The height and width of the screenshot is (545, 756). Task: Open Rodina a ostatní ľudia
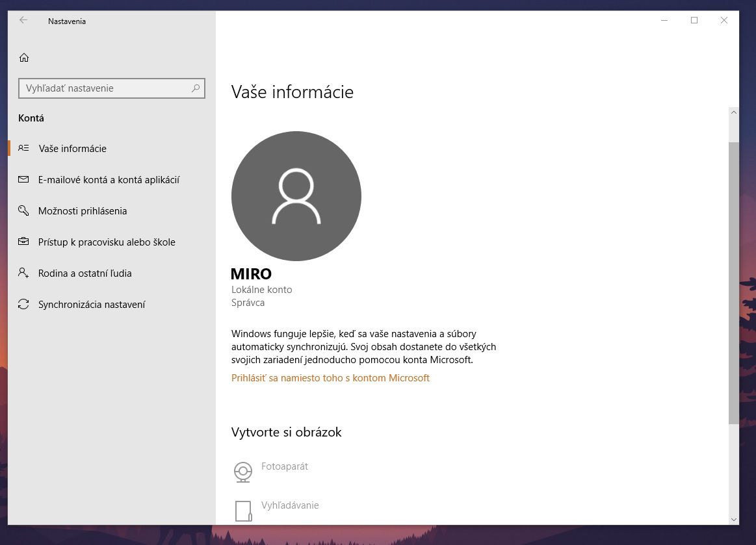[x=112, y=273]
